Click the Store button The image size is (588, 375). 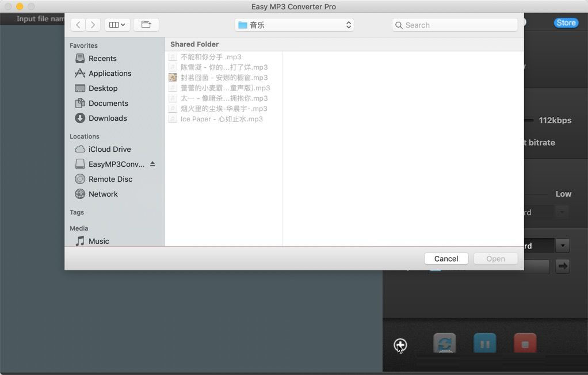(x=566, y=23)
